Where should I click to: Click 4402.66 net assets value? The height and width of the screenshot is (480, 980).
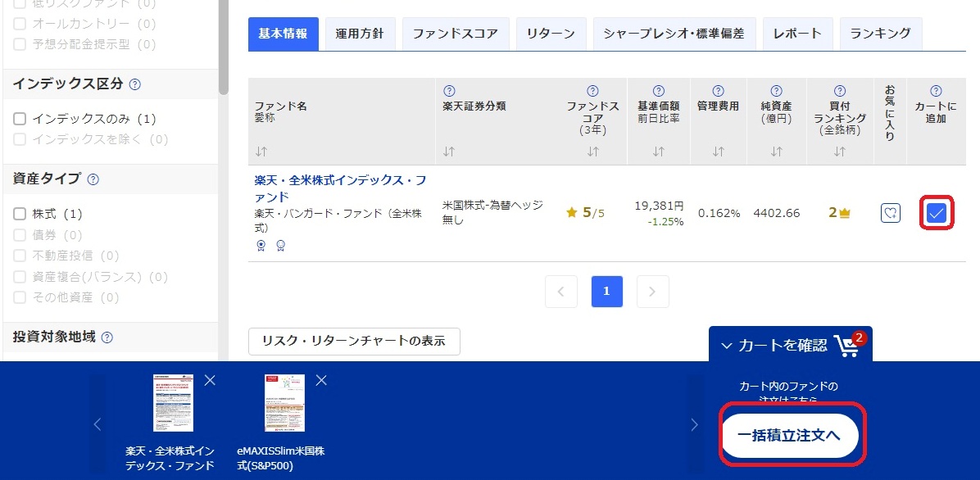pos(777,213)
